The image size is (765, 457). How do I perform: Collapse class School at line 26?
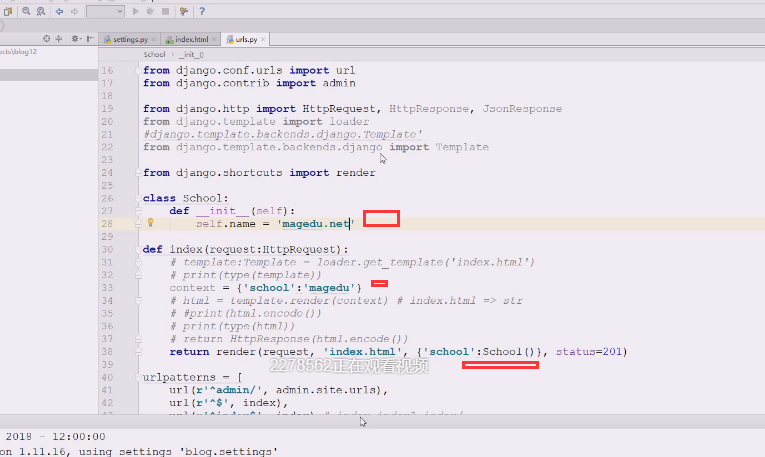point(139,199)
